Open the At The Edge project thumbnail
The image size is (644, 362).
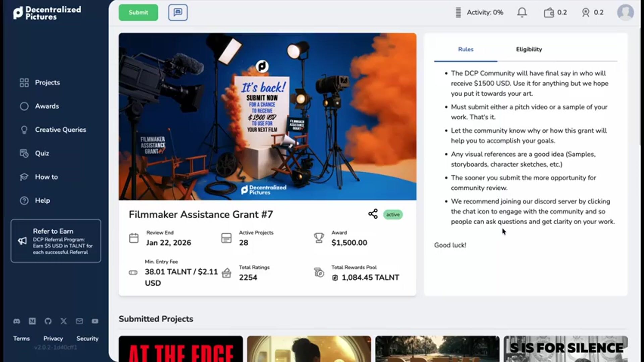[x=181, y=349]
